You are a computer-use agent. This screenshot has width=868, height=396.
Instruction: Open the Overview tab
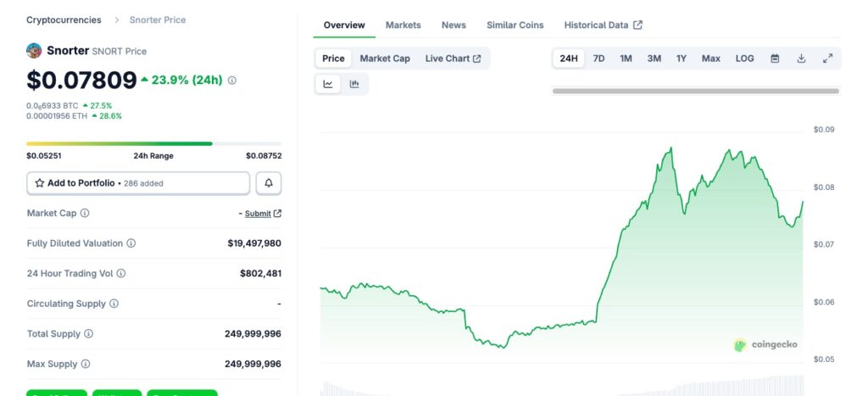(344, 25)
